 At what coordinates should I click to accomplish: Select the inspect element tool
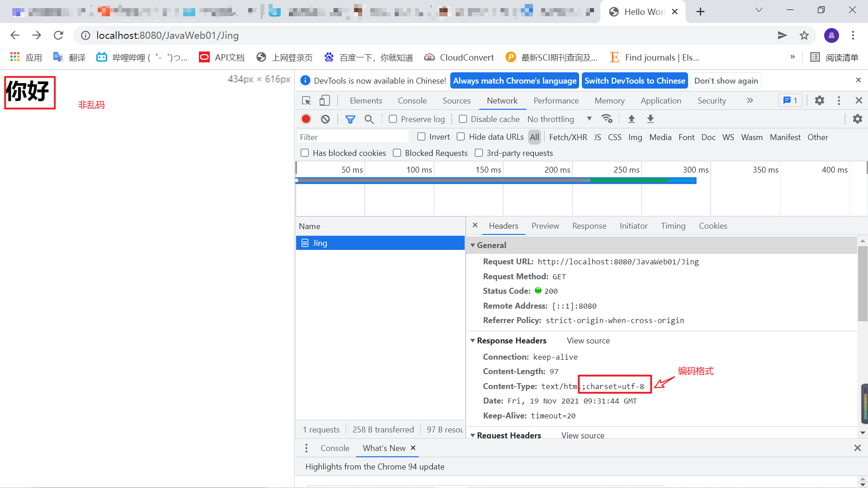tap(306, 100)
